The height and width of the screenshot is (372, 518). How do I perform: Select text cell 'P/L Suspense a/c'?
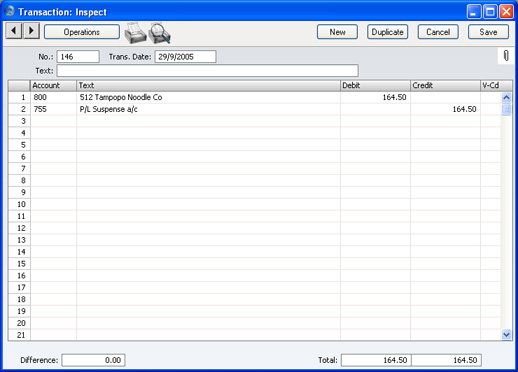pos(208,109)
